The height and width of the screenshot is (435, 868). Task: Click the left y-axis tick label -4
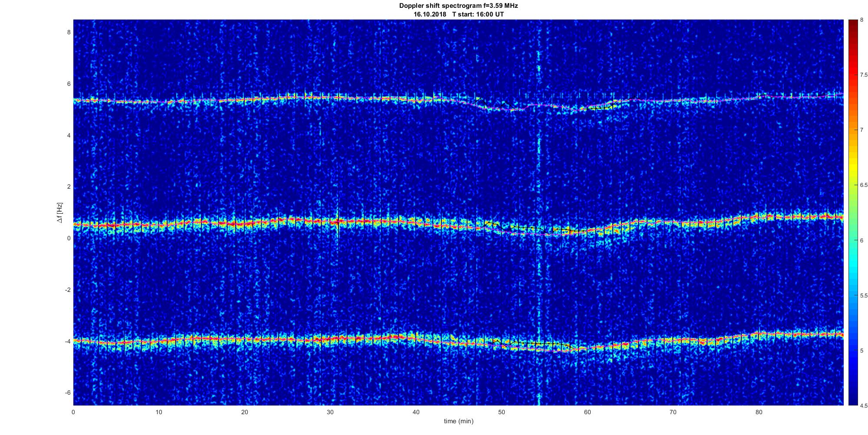coord(67,341)
